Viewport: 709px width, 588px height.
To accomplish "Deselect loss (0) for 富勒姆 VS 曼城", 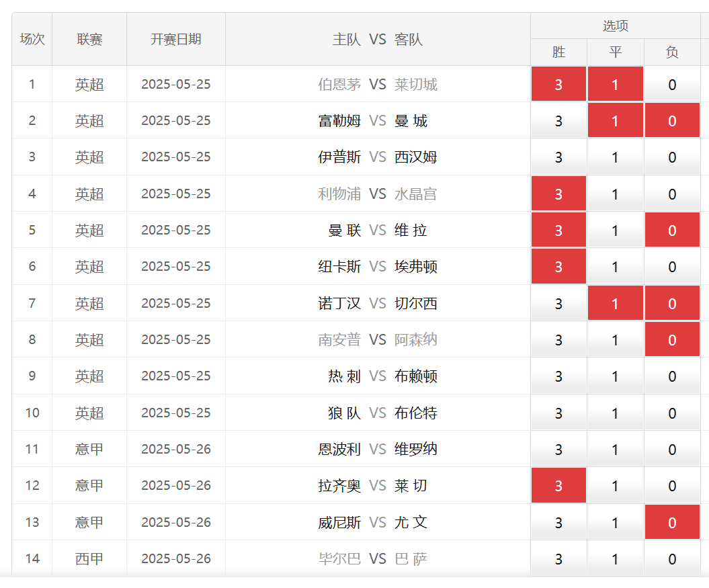I will point(673,120).
